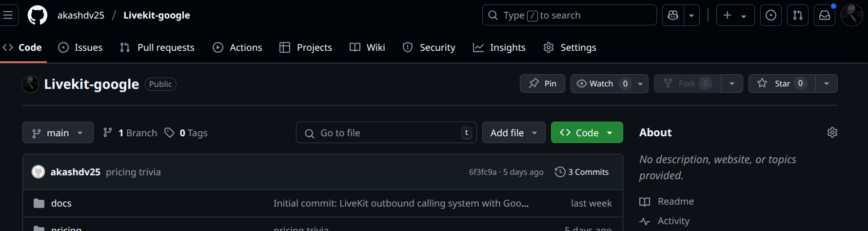Image resolution: width=868 pixels, height=231 pixels.
Task: Click the Livekit-google repository title heading
Action: pos(92,84)
